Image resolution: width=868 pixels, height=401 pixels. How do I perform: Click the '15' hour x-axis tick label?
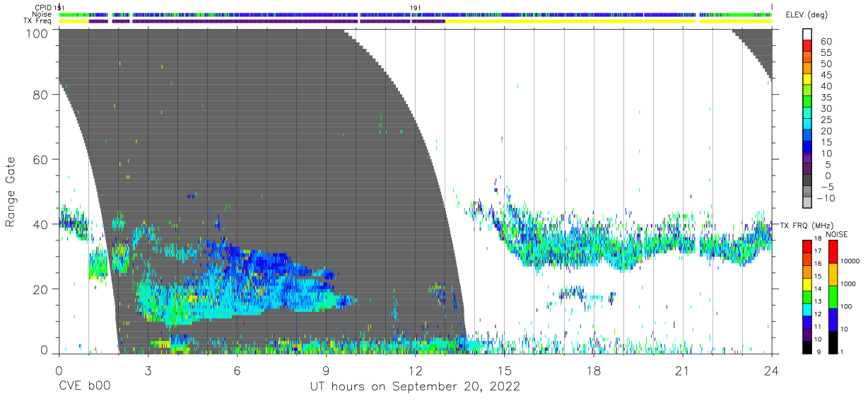[505, 371]
